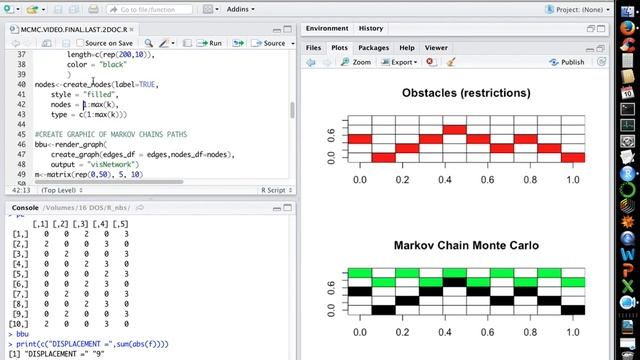640x360 pixels.
Task: Open Microsoft Word from the dock
Action: click(627, 253)
